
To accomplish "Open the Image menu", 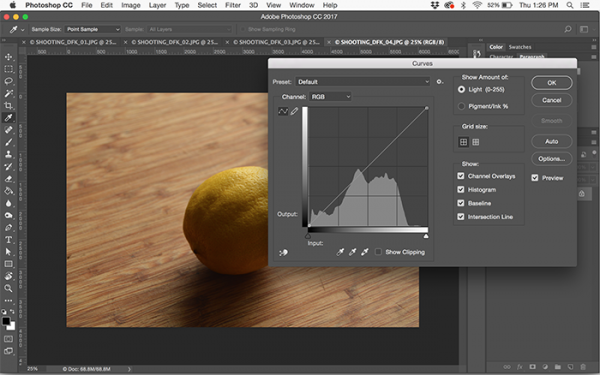I will (131, 5).
